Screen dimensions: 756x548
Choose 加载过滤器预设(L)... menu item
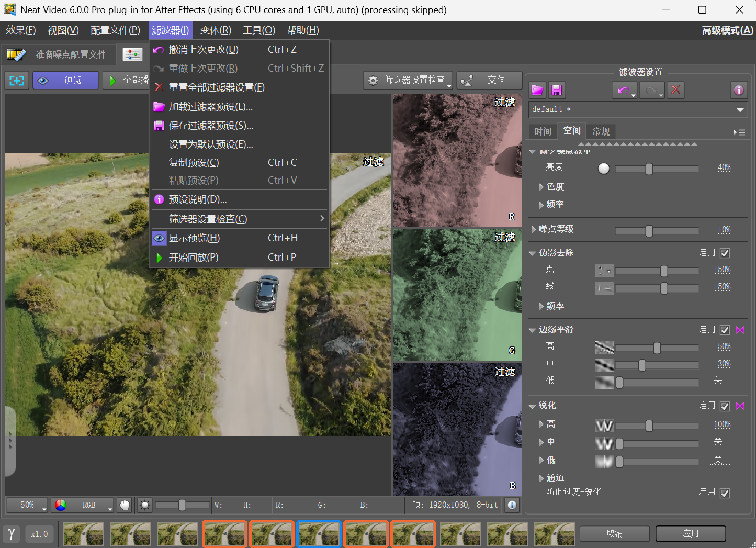pyautogui.click(x=239, y=107)
